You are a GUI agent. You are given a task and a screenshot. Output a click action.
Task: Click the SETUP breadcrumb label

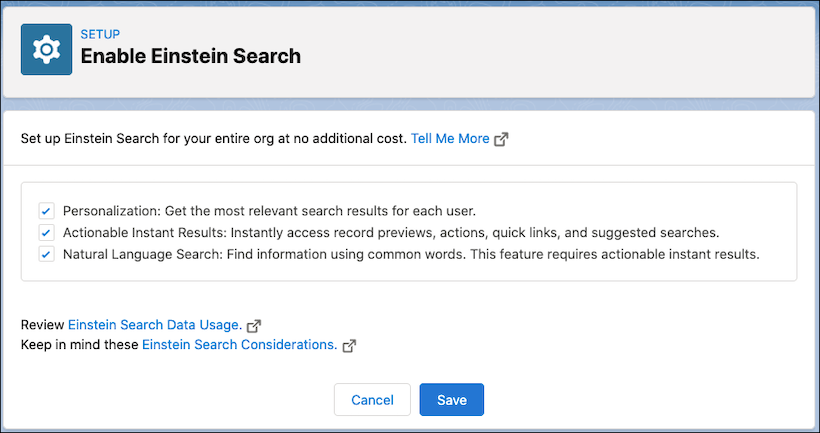[x=100, y=35]
